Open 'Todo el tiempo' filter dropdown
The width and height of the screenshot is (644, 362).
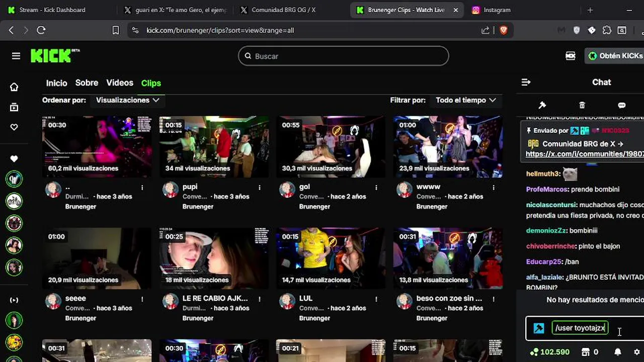(466, 100)
